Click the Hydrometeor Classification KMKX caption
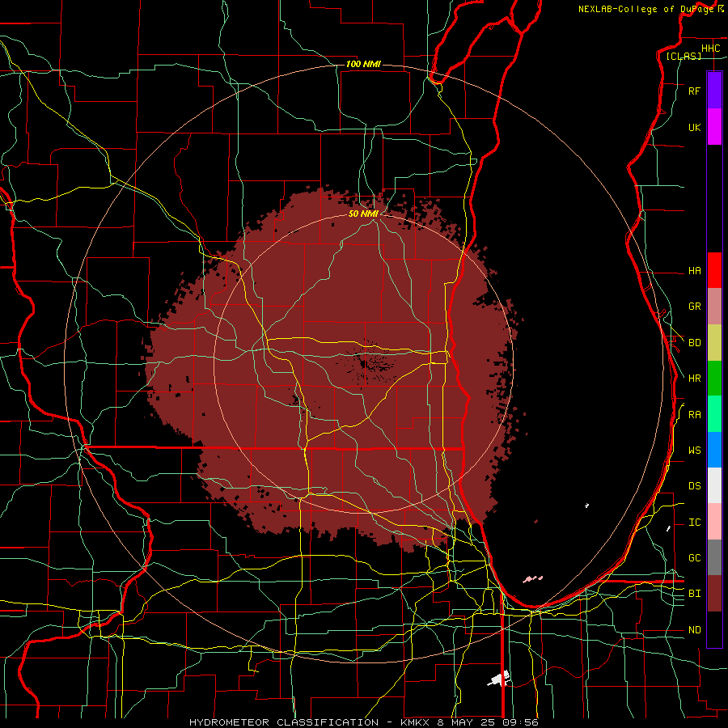 [x=363, y=722]
